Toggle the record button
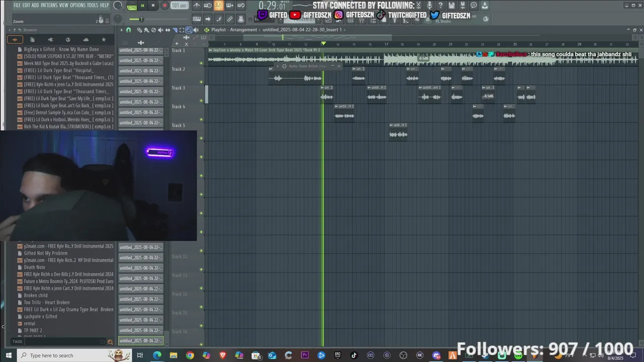 pyautogui.click(x=165, y=6)
